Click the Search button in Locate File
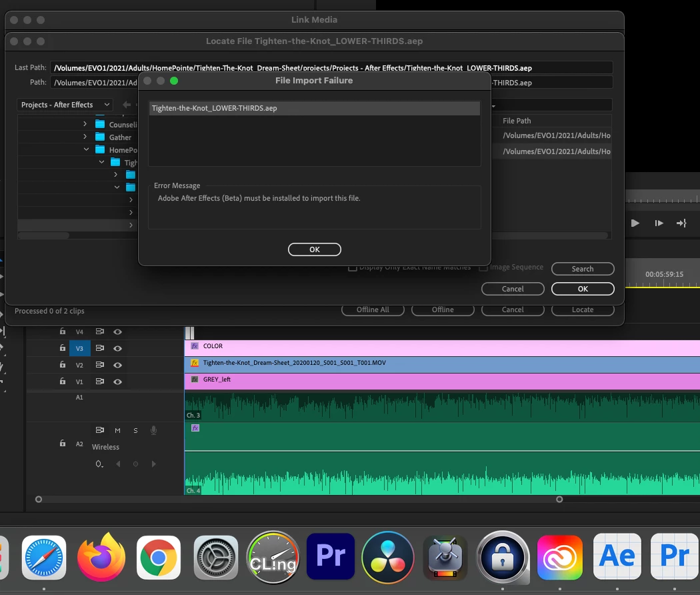Screen dimensions: 700x595 click(x=583, y=269)
